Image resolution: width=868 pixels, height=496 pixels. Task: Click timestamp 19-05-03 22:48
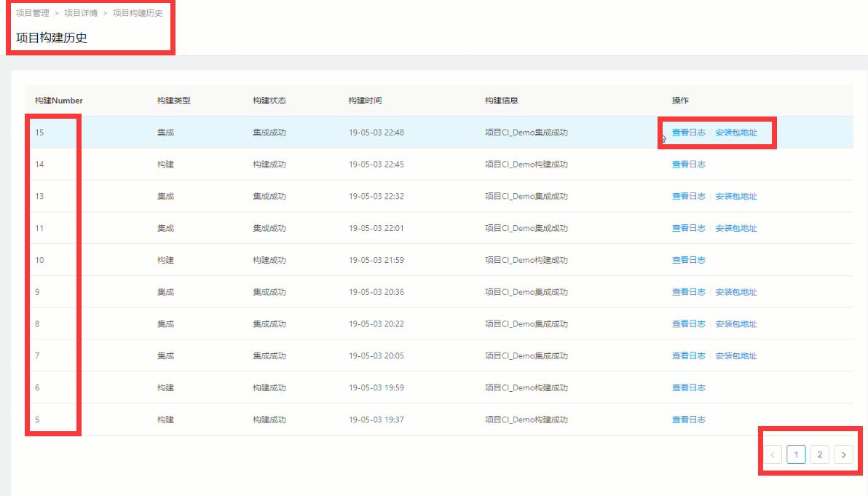[376, 133]
